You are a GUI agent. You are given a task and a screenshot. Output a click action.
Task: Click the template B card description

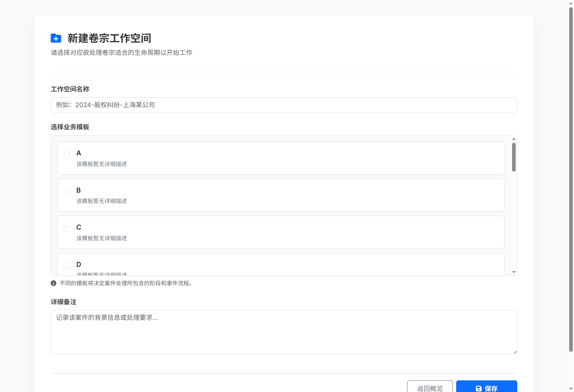tap(102, 201)
